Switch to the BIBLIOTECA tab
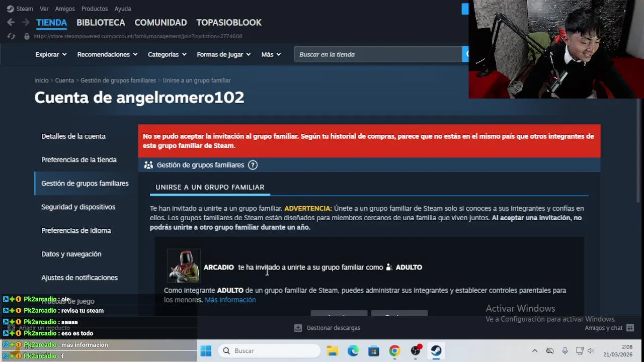The height and width of the screenshot is (362, 644). click(x=101, y=23)
